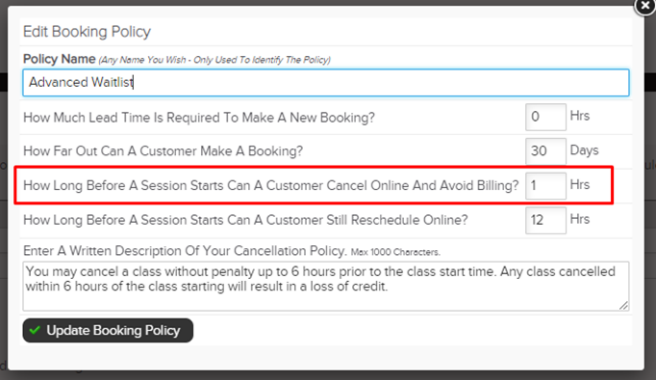Screen dimensions: 656x380
Task: Click the reschedule online hours field
Action: tap(546, 220)
